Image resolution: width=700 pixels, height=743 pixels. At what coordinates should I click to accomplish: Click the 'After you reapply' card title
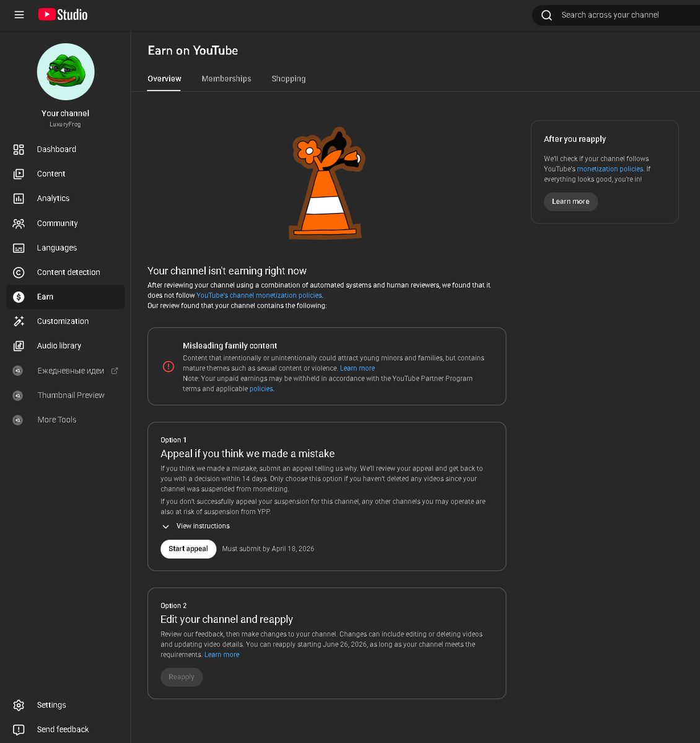click(575, 139)
